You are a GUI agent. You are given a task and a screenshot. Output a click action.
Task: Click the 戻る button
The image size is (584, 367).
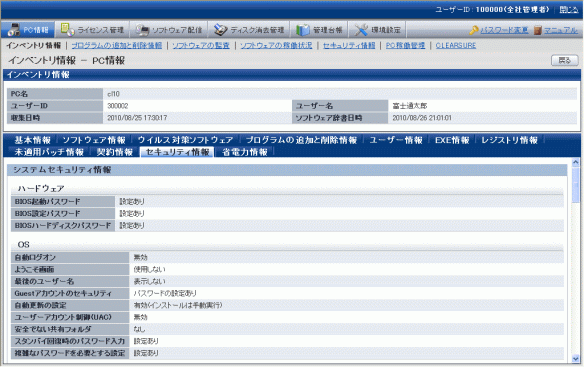tap(565, 60)
